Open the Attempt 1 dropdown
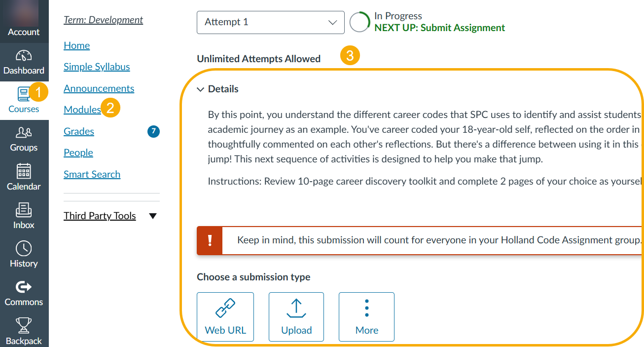Screen dimensions: 644x347 click(270, 22)
